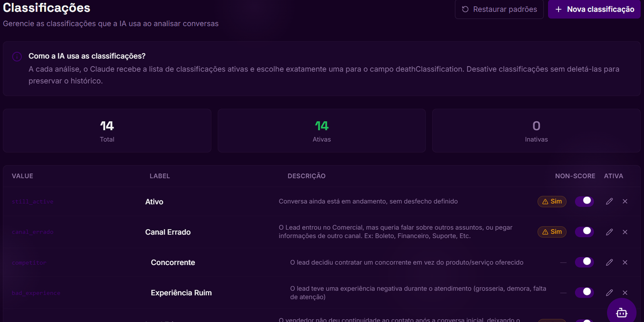644x322 pixels.
Task: Click the O Lead entrou no Comercial description
Action: [396, 231]
